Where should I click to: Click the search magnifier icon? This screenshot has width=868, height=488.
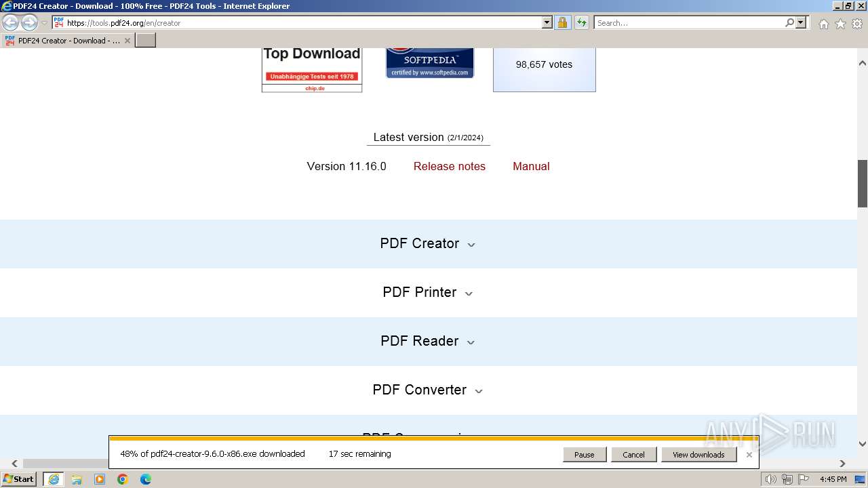[789, 22]
